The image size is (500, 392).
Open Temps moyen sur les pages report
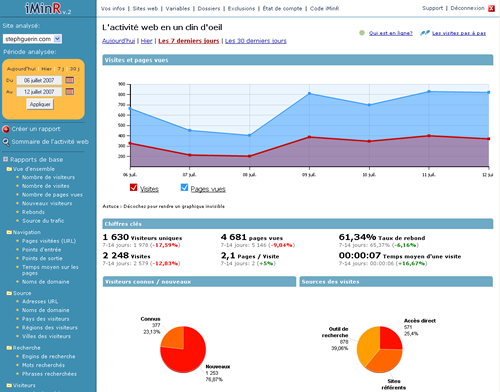(x=50, y=270)
